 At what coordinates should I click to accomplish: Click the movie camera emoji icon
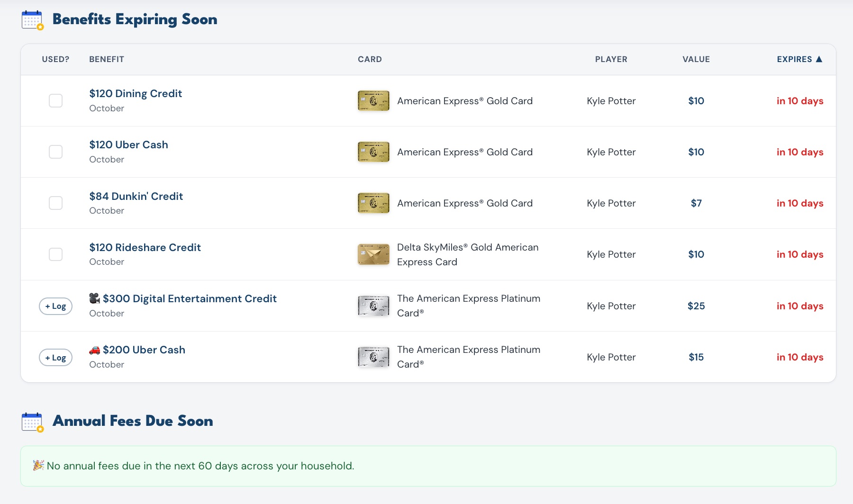(x=95, y=298)
